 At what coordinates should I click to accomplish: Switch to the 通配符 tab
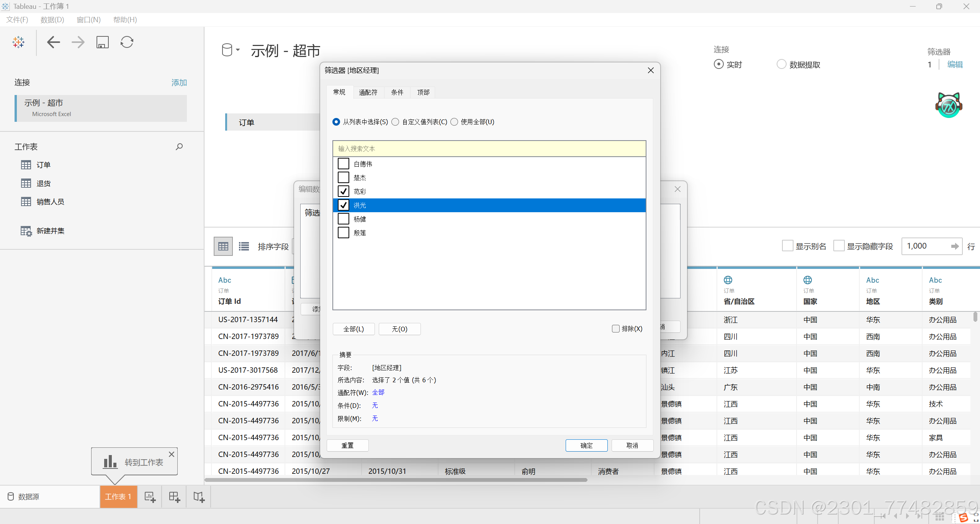[x=368, y=92]
